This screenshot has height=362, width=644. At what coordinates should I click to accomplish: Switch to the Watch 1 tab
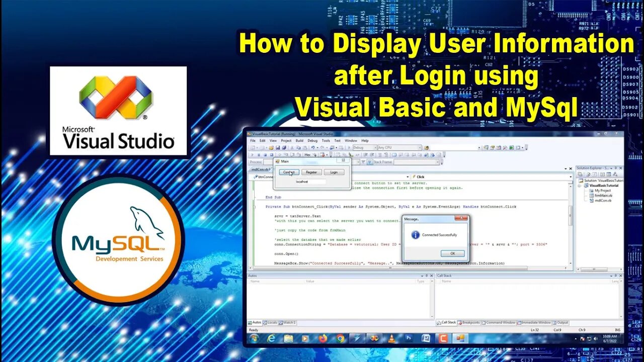pos(287,322)
